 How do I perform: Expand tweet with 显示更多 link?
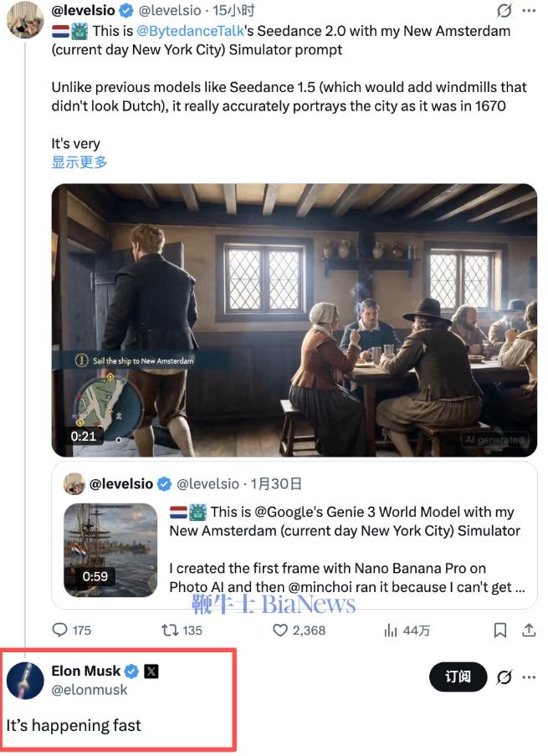click(79, 162)
